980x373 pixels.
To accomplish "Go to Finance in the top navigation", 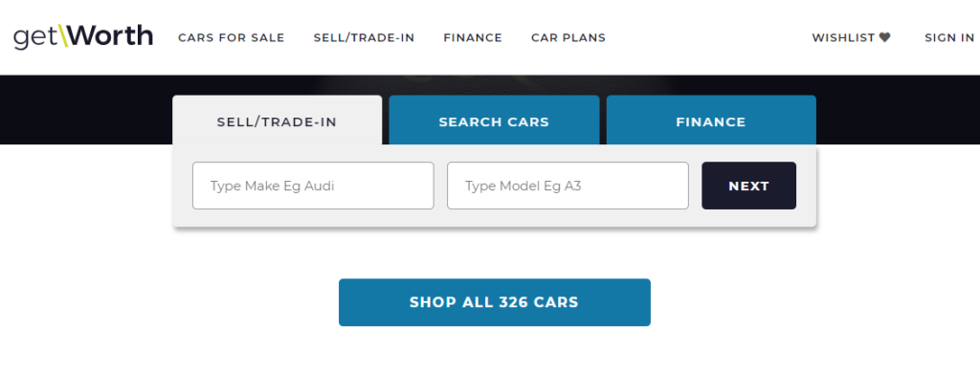I will click(x=473, y=37).
